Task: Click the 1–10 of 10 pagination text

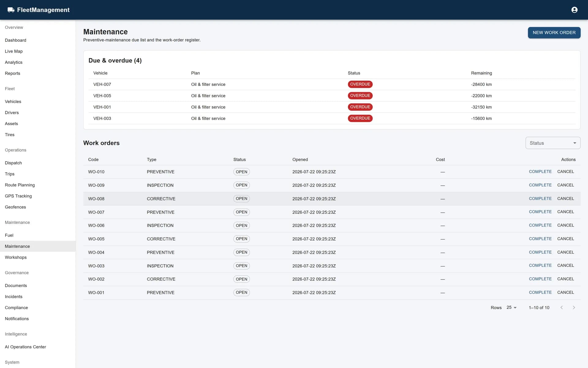Action: [x=539, y=308]
